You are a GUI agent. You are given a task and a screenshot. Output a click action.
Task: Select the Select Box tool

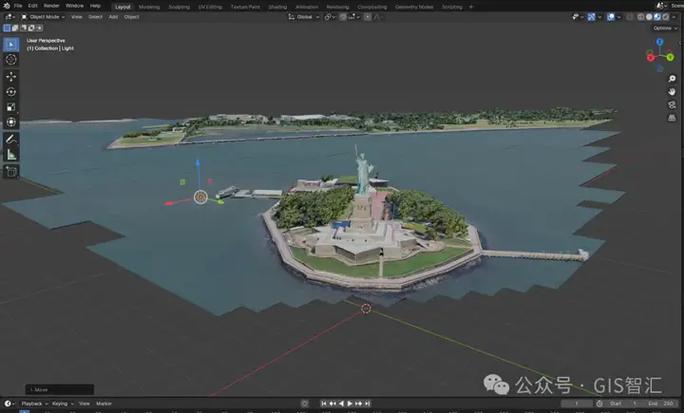(11, 44)
